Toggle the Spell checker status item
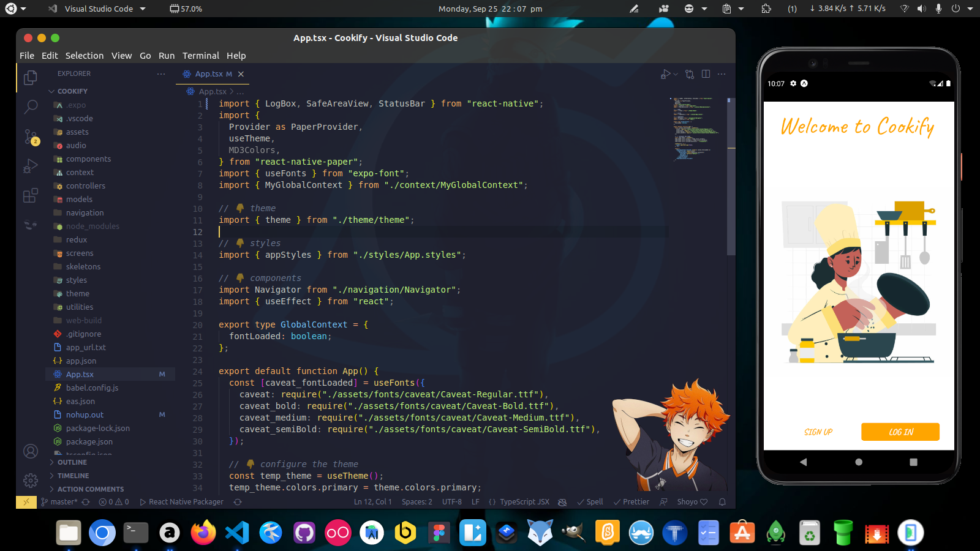The height and width of the screenshot is (551, 980). (x=590, y=502)
